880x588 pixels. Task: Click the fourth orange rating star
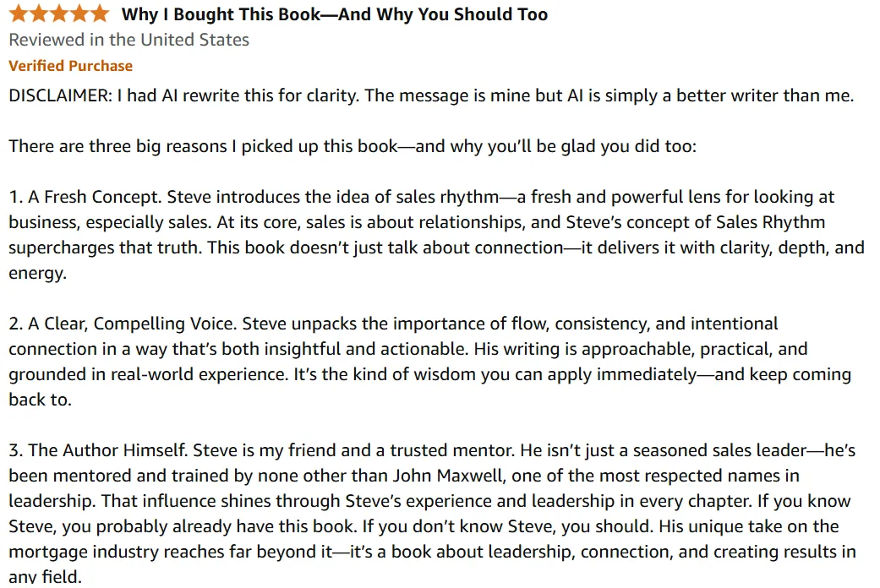(79, 13)
